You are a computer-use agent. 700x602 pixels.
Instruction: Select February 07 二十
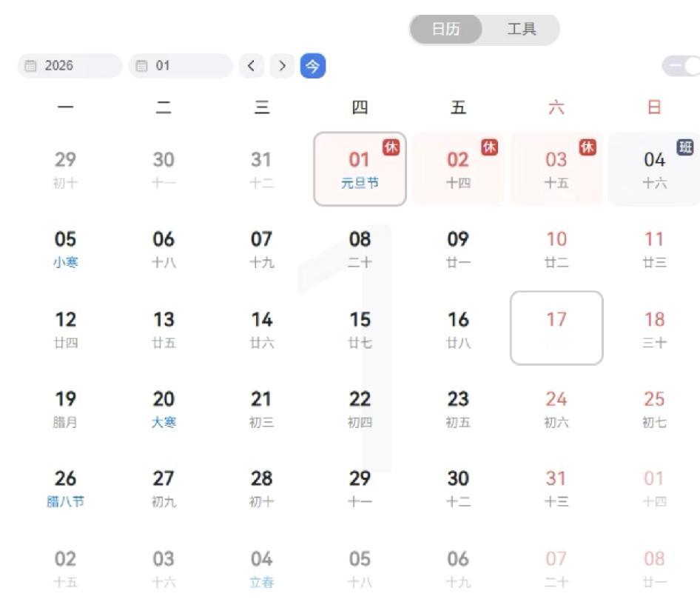(x=556, y=568)
